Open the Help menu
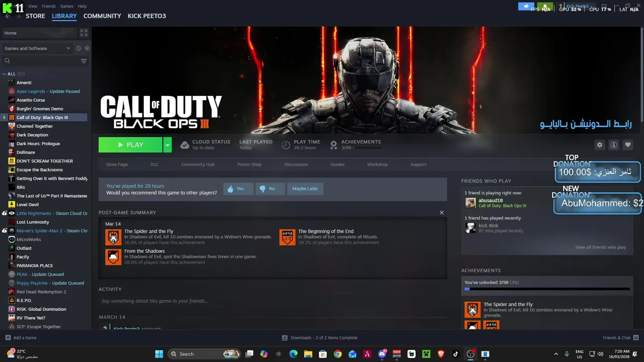The width and height of the screenshot is (644, 362). pos(82,6)
